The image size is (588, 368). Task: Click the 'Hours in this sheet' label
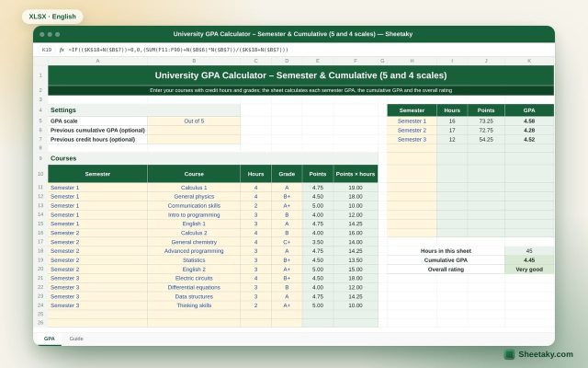(x=446, y=251)
